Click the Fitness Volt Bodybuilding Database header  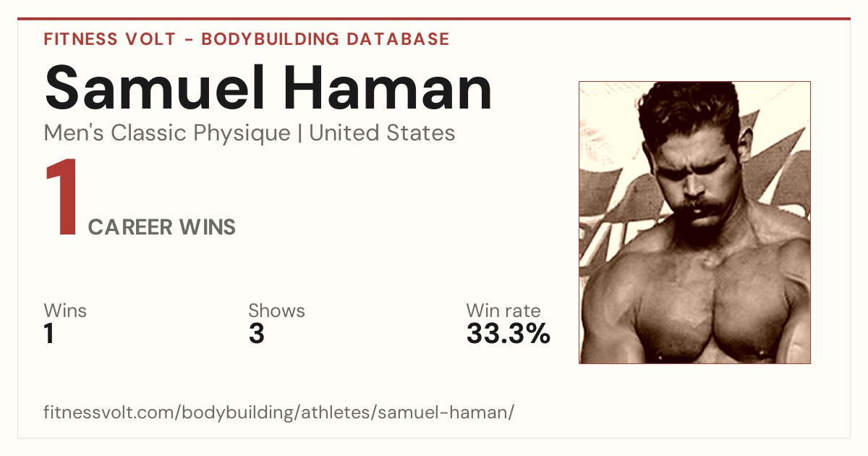pyautogui.click(x=247, y=39)
